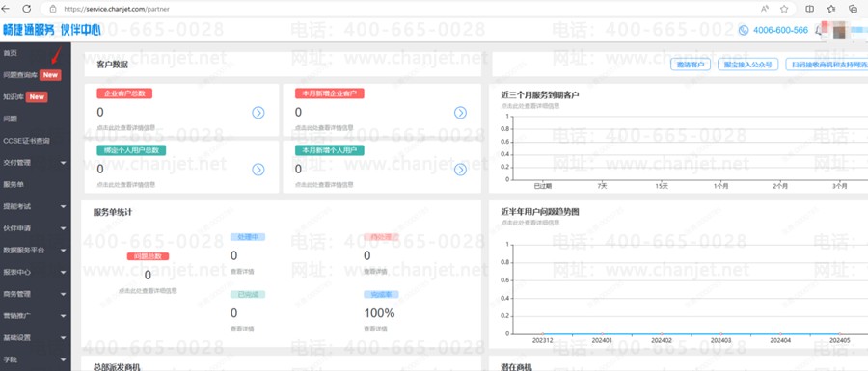Open details arrow for 本月新增个人用户
Image resolution: width=868 pixels, height=371 pixels.
tap(461, 170)
